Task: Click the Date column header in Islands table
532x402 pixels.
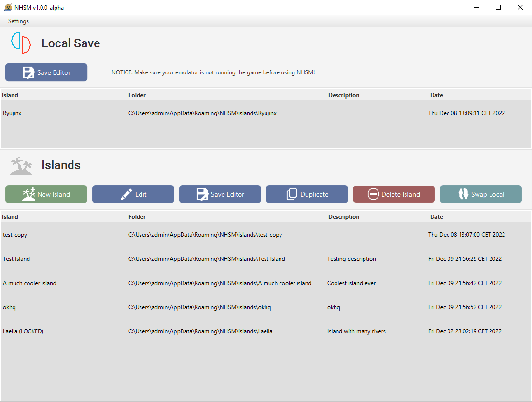Action: click(x=436, y=217)
